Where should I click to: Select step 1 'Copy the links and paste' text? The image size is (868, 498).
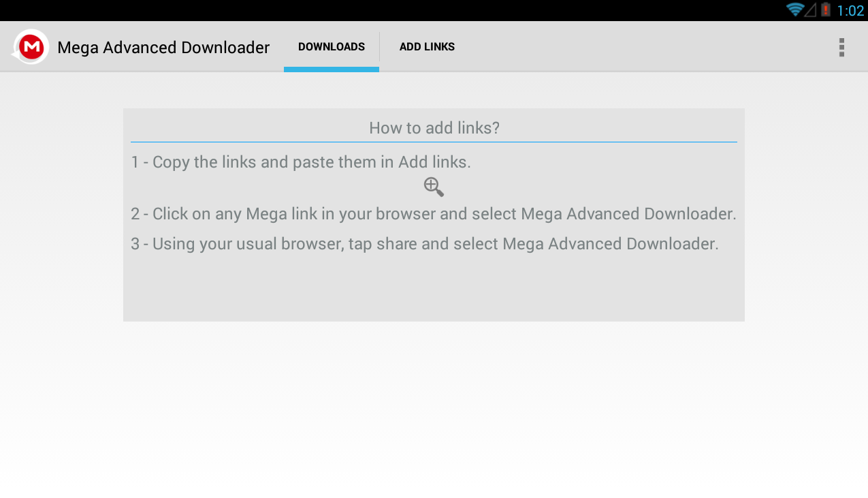click(301, 162)
